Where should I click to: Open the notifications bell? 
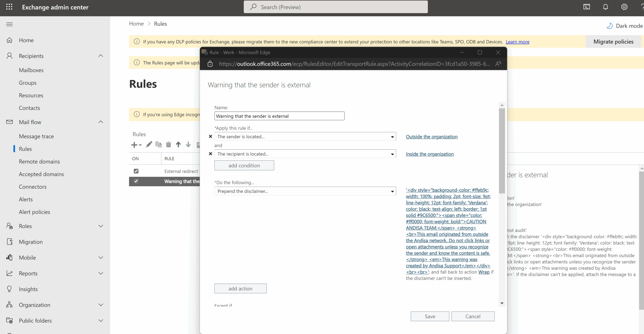[605, 7]
